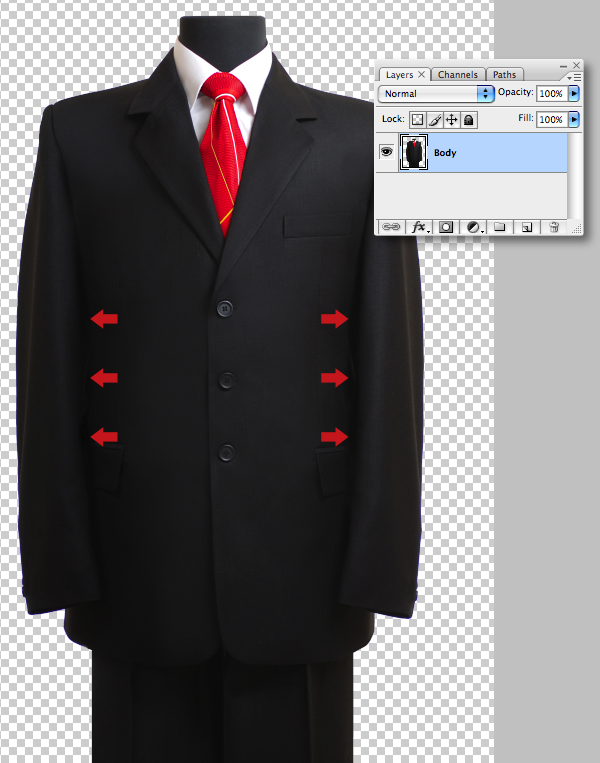Image resolution: width=600 pixels, height=763 pixels.
Task: Click the Layers panel scrollbar
Action: click(x=575, y=176)
